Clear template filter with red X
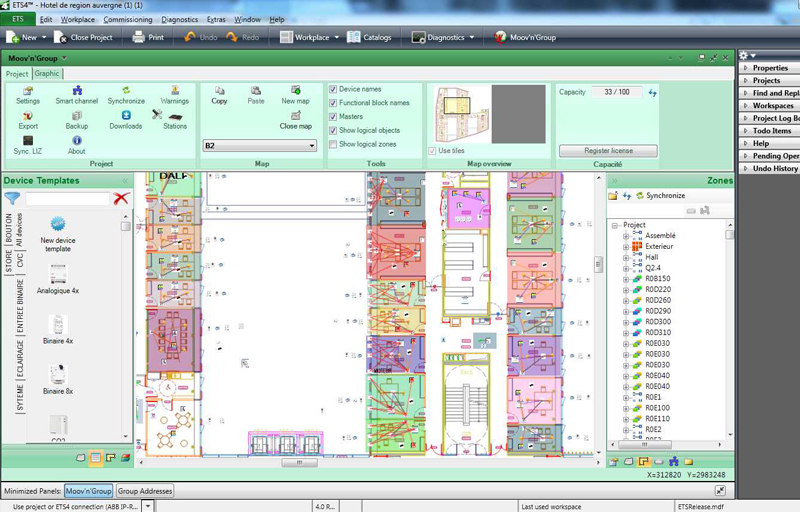This screenshot has height=512, width=800. 121,198
